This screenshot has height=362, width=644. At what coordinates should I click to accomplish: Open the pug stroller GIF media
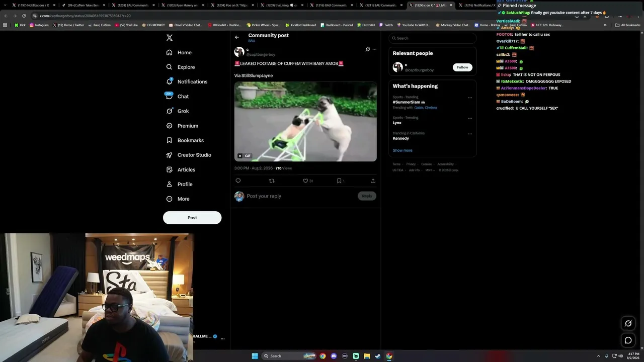click(x=305, y=122)
